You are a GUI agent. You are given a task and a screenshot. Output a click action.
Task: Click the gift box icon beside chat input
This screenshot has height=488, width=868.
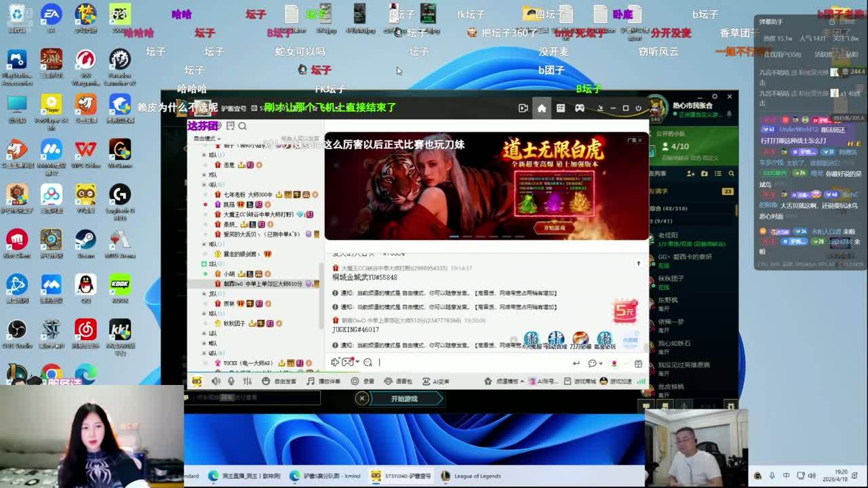point(637,363)
